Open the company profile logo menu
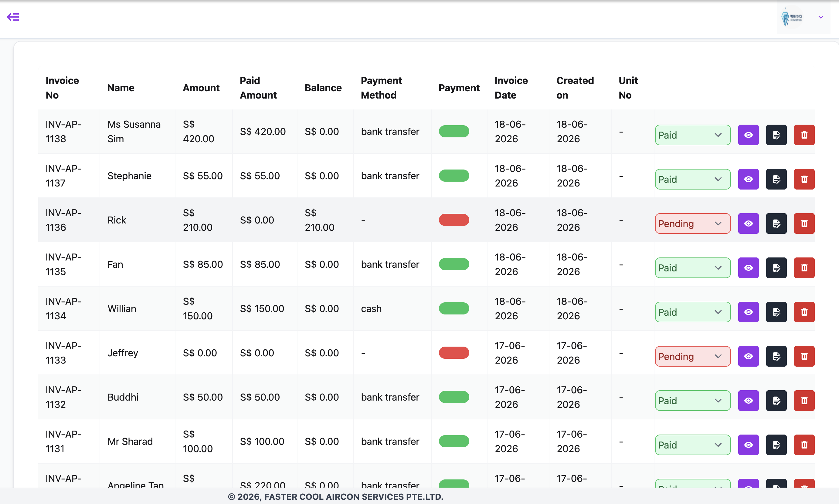839x504 pixels. click(x=791, y=17)
